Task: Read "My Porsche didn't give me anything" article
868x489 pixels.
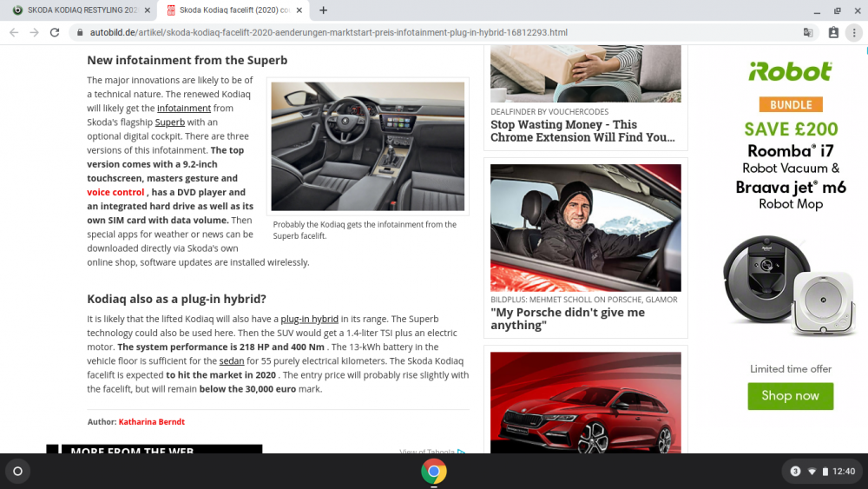Action: pyautogui.click(x=568, y=319)
